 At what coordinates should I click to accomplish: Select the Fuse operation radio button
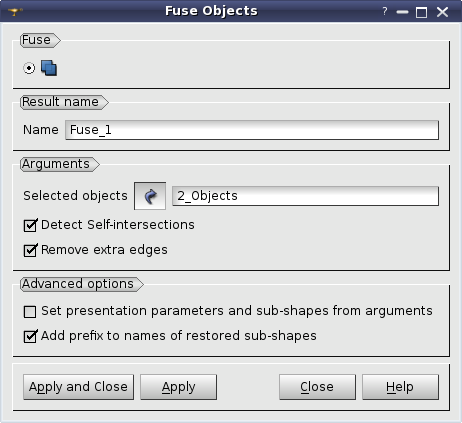(x=29, y=68)
